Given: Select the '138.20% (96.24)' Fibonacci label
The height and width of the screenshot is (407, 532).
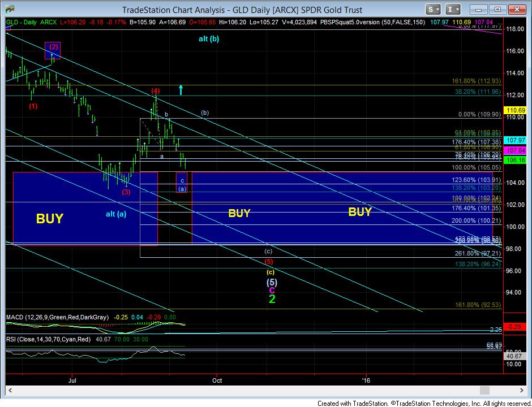Looking at the screenshot, I should click(x=478, y=264).
